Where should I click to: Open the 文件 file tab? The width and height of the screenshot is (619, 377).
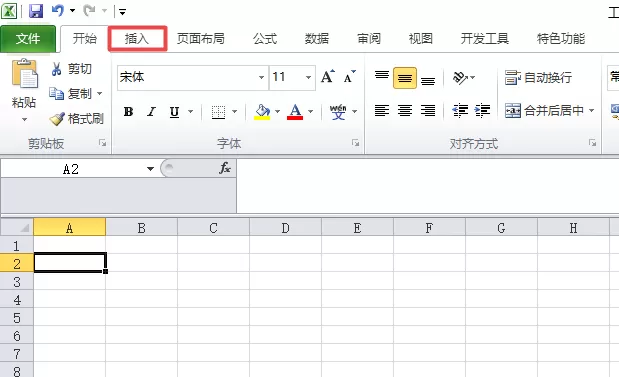click(x=28, y=38)
